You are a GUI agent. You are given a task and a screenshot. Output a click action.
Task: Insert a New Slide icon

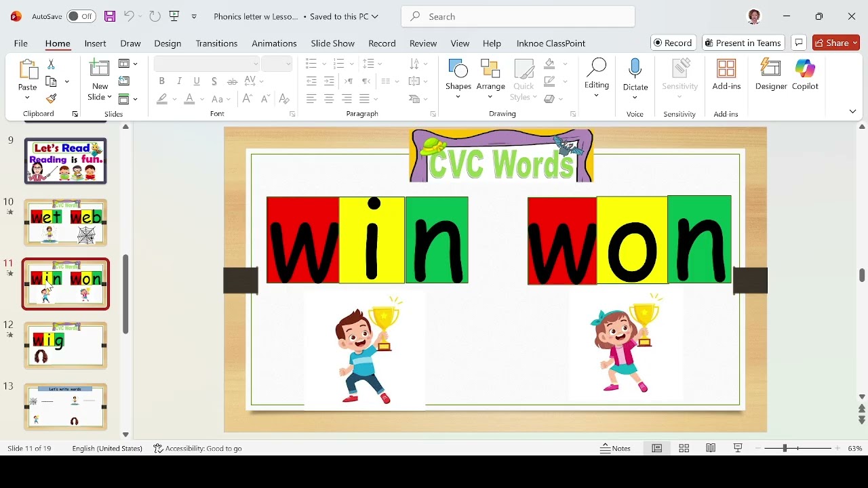[x=100, y=69]
